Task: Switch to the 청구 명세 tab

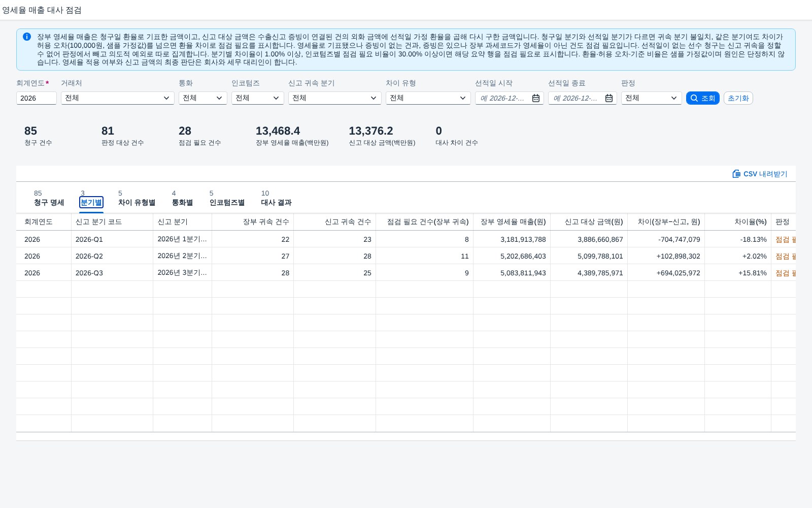Action: tap(49, 198)
